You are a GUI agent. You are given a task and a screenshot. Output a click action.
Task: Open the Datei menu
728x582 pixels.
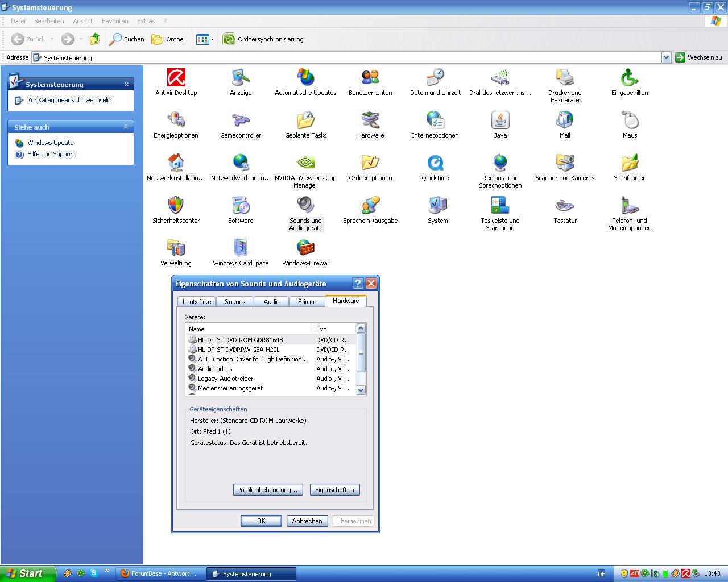[x=18, y=21]
